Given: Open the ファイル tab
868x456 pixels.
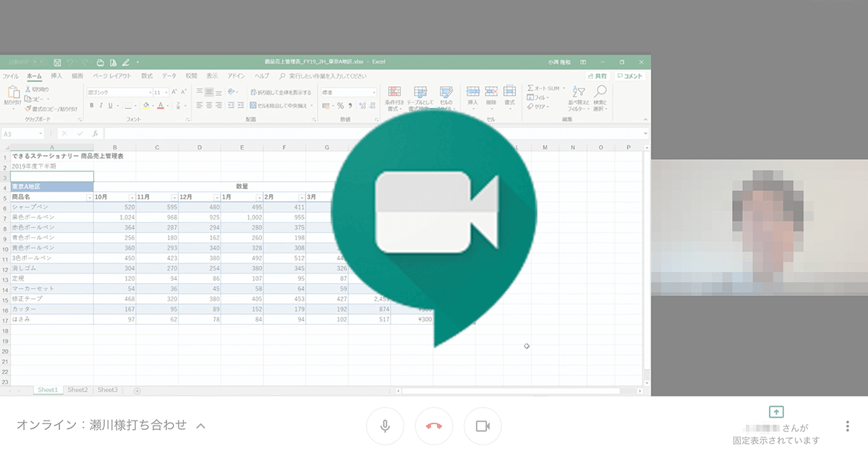Looking at the screenshot, I should [10, 76].
